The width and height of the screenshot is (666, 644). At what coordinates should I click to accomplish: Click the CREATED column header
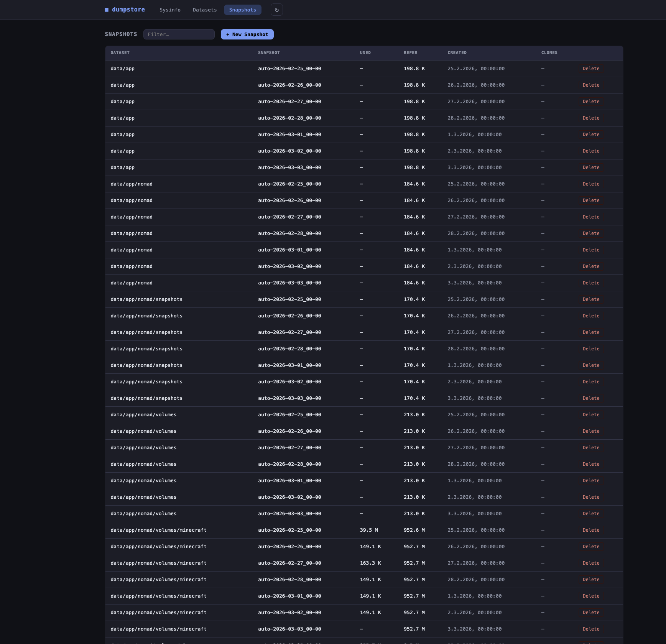[x=457, y=53]
